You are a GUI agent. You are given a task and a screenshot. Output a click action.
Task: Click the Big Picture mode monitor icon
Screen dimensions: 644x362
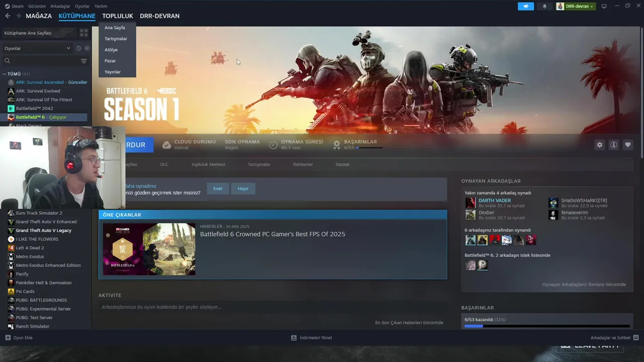[604, 6]
